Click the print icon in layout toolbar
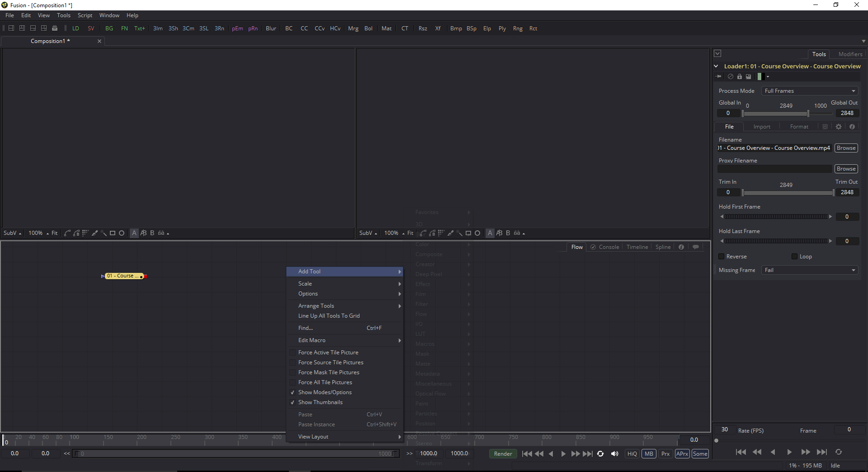Screen dimensions: 868x472 (55, 29)
